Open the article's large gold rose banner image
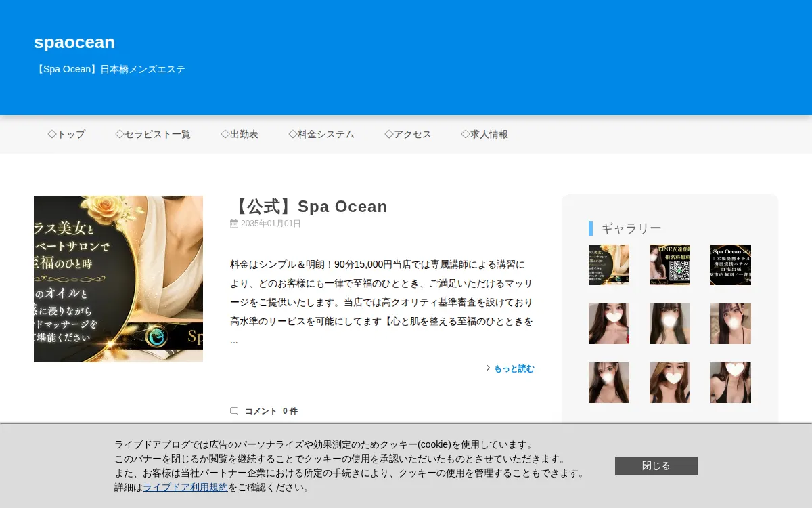The height and width of the screenshot is (508, 812). click(118, 279)
